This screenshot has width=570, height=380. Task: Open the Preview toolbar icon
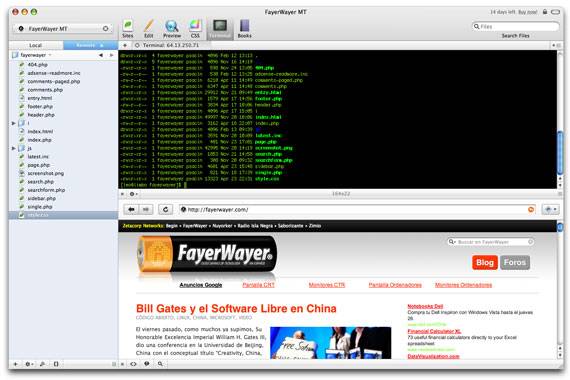pyautogui.click(x=172, y=29)
